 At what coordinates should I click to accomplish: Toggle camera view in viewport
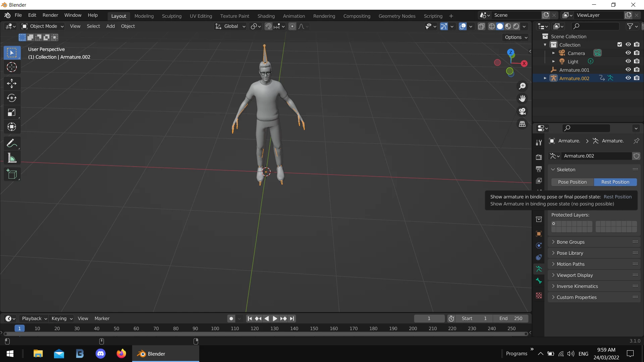click(x=522, y=111)
